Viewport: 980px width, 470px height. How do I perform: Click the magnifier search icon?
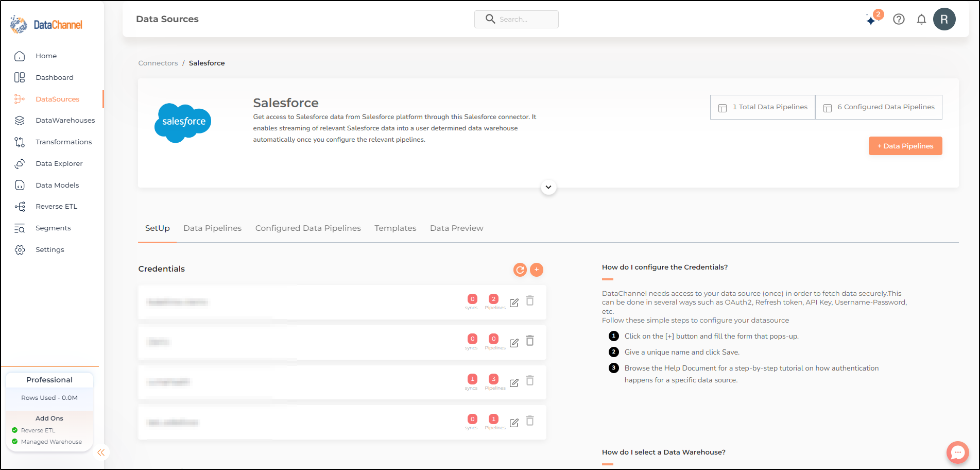point(490,19)
